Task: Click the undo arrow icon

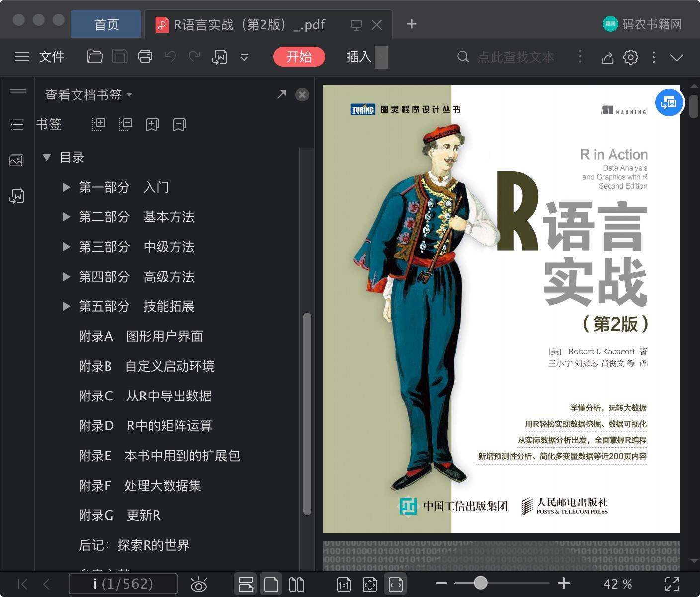Action: pos(171,57)
